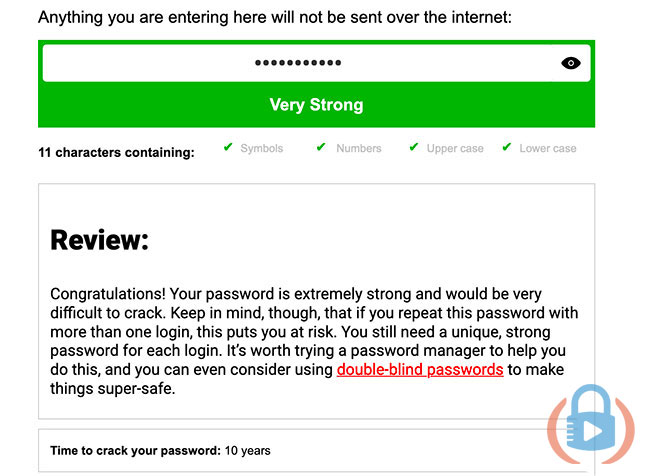Select the Upper case criteria label
Image resolution: width=650 pixels, height=476 pixels.
coord(455,149)
